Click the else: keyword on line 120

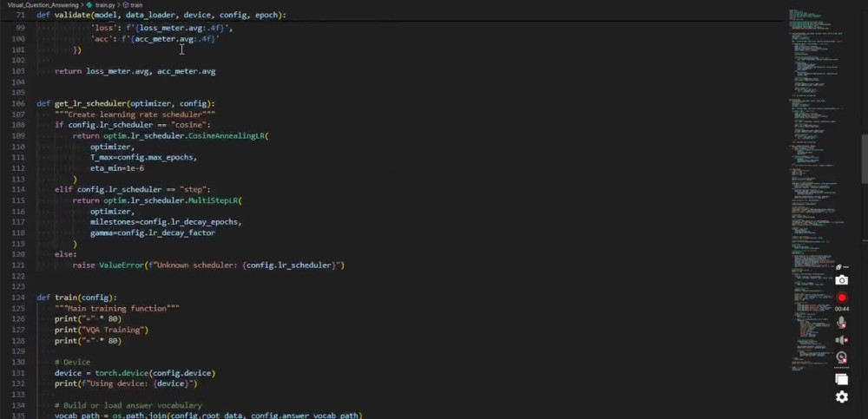[65, 254]
